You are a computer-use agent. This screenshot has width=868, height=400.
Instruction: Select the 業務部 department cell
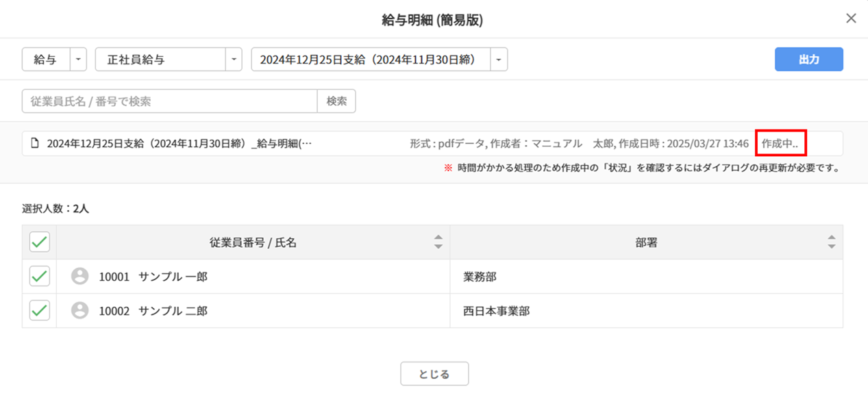click(x=480, y=277)
